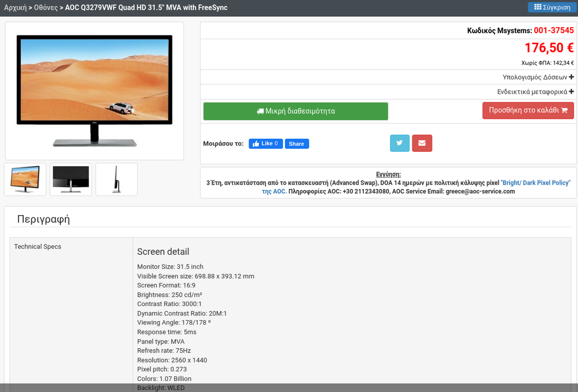Click the Viewing Angle: 178/178 line
This screenshot has height=392, width=578.
pos(174,323)
